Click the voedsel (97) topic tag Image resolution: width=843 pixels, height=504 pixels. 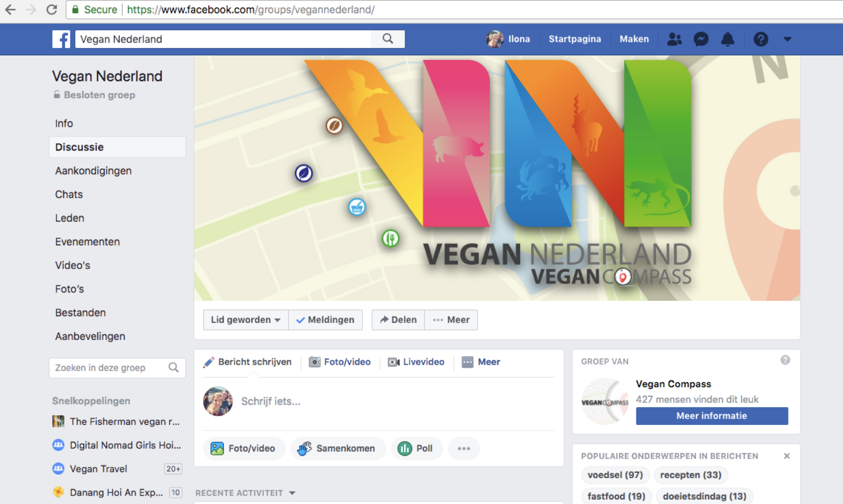pyautogui.click(x=615, y=475)
